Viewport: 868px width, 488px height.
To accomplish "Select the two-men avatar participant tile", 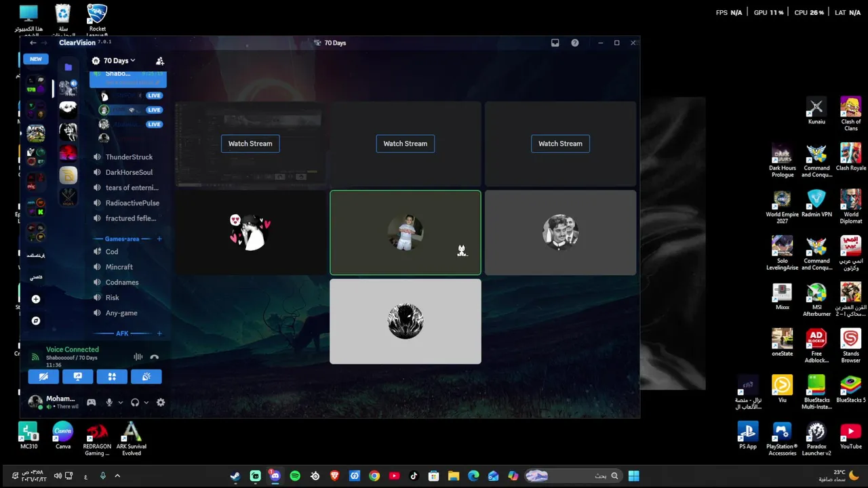I will point(560,232).
